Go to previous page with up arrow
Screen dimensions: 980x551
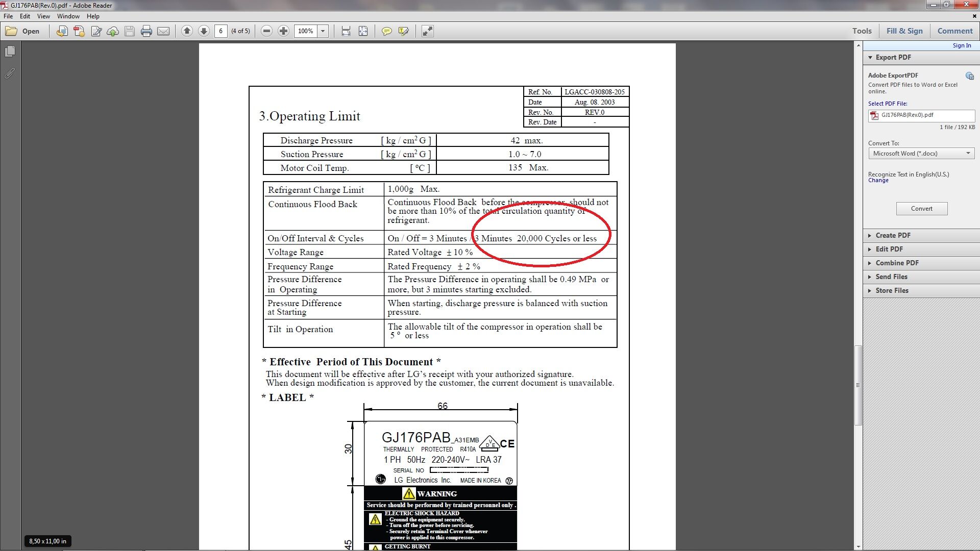(187, 31)
